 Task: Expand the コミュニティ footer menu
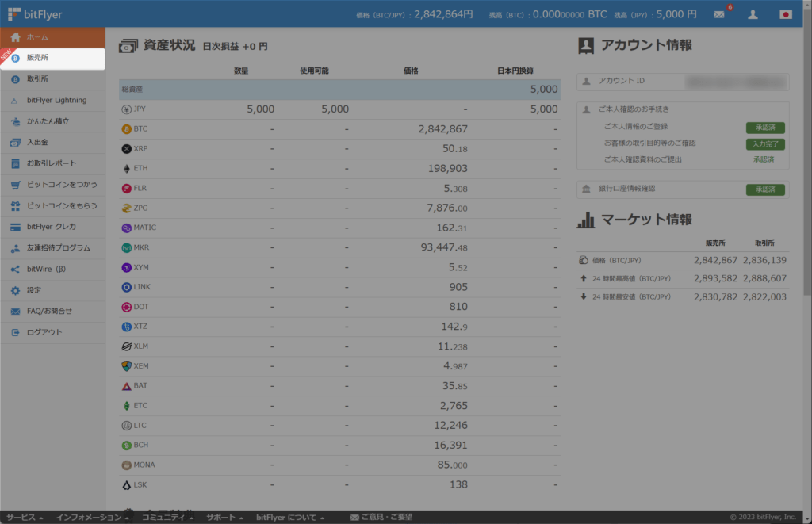click(167, 518)
